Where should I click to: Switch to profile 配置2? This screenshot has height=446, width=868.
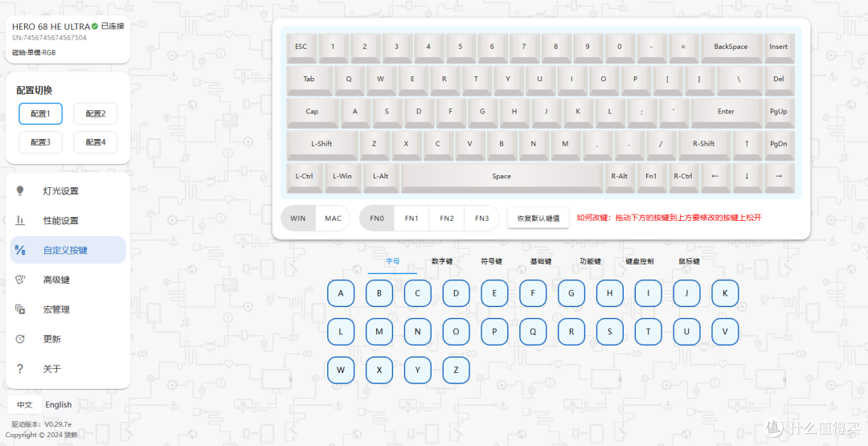pos(95,113)
